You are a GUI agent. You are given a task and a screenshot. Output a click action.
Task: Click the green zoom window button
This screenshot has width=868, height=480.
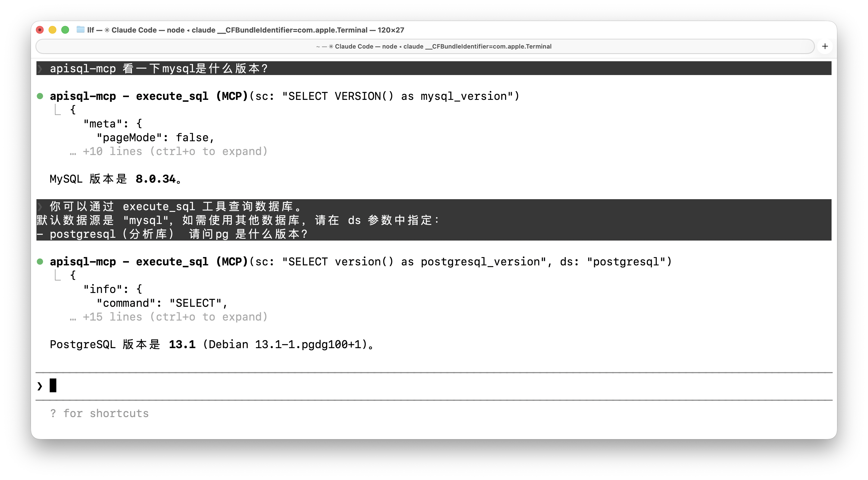tap(65, 30)
